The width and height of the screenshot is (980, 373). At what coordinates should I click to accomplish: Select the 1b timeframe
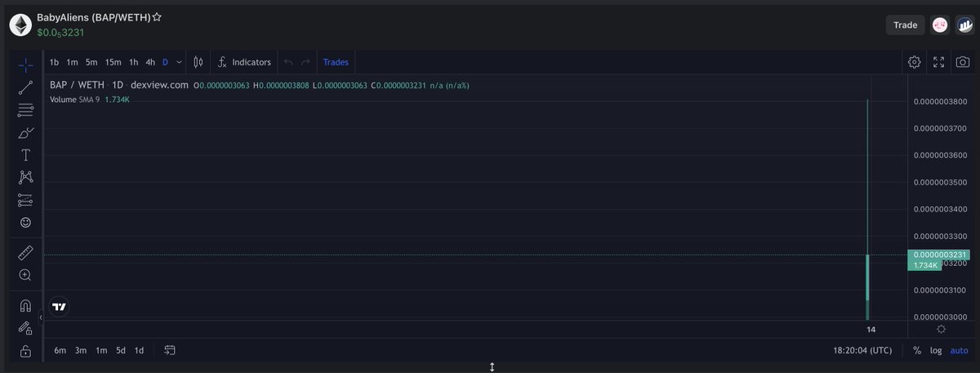coord(54,62)
